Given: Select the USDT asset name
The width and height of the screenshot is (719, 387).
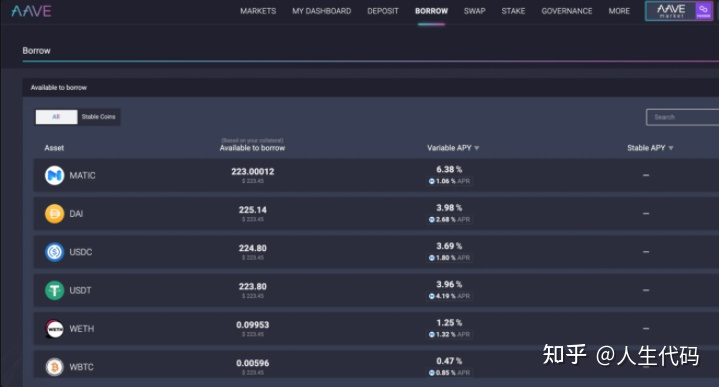Looking at the screenshot, I should pyautogui.click(x=80, y=290).
